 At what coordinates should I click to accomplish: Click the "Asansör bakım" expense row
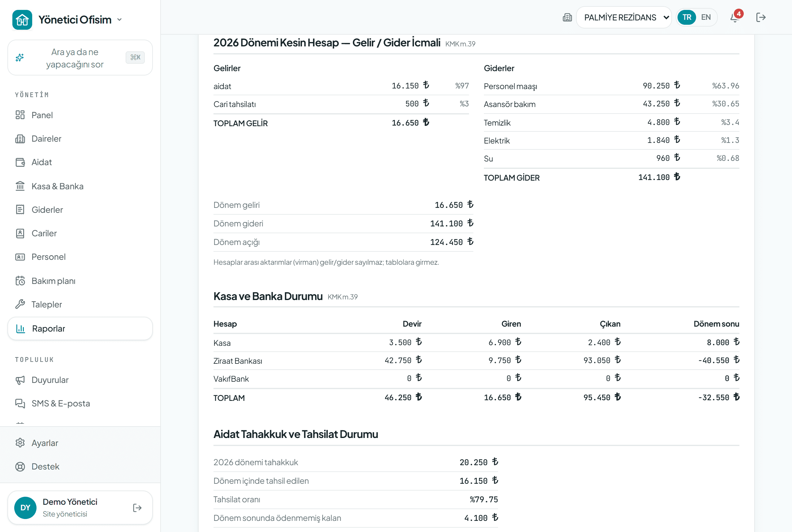611,104
